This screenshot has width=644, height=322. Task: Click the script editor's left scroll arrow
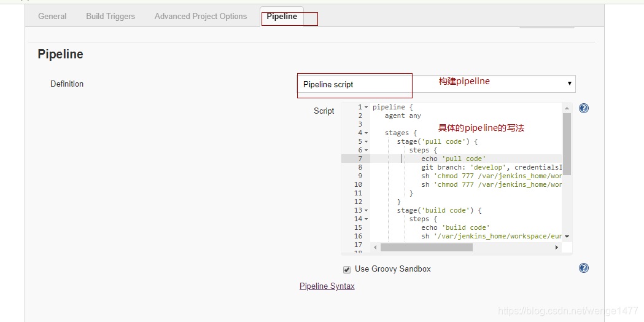(375, 247)
